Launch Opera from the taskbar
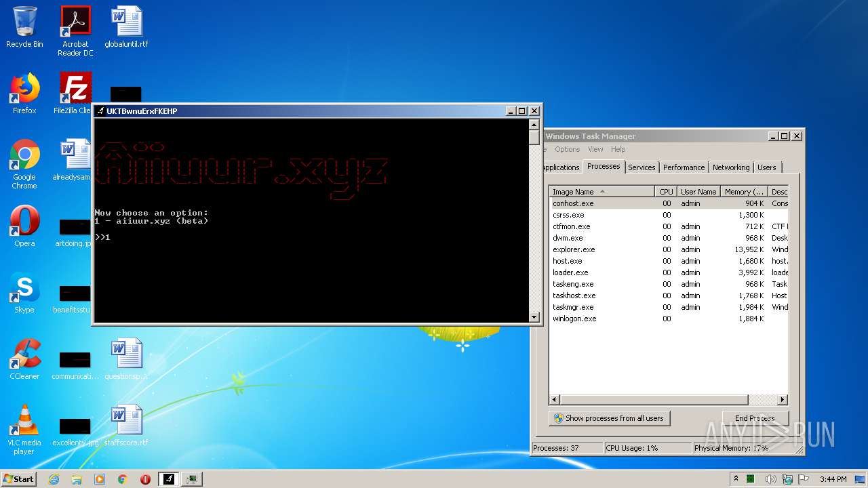 pyautogui.click(x=145, y=479)
